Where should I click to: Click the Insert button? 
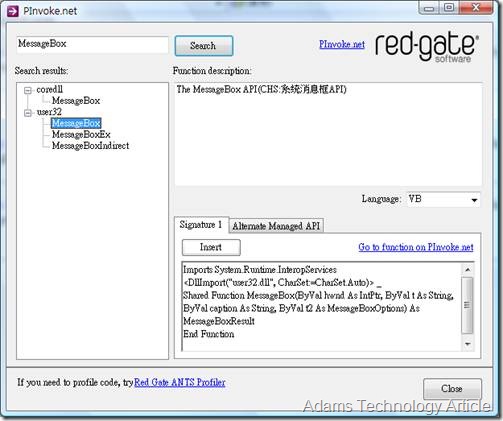click(x=211, y=247)
